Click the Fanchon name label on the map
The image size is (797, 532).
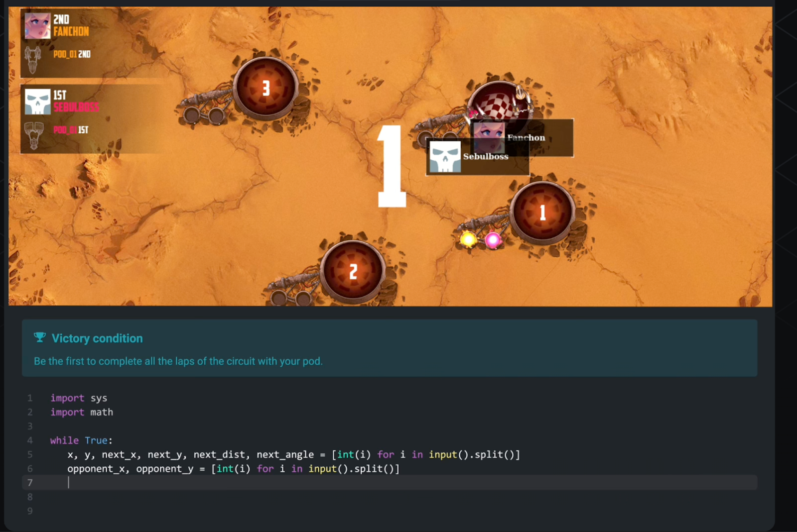526,138
